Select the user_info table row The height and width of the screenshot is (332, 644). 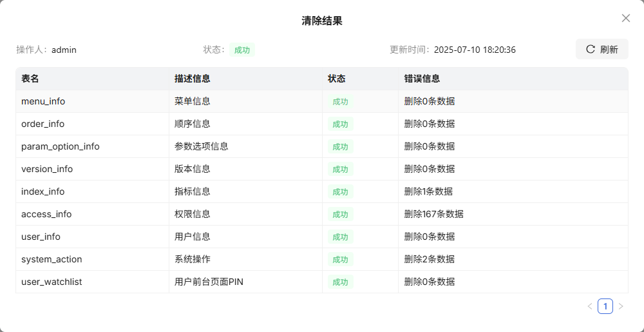click(x=41, y=237)
